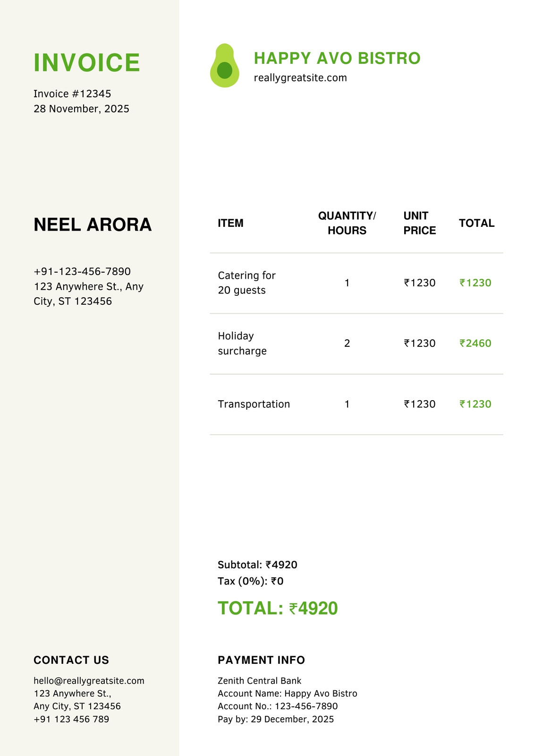Click the QUANTITY/HOURS column header
Viewport: 534px width, 756px height.
(347, 223)
